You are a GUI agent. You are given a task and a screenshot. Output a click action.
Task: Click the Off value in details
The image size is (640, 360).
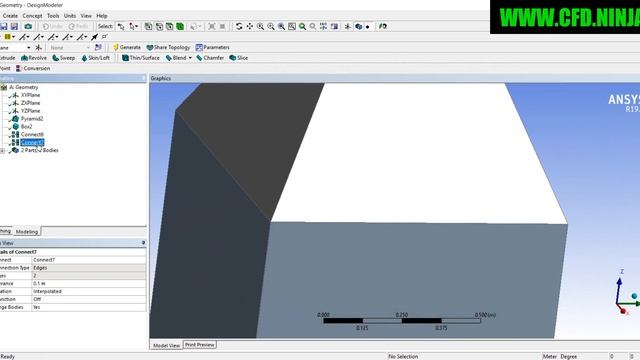coord(89,299)
